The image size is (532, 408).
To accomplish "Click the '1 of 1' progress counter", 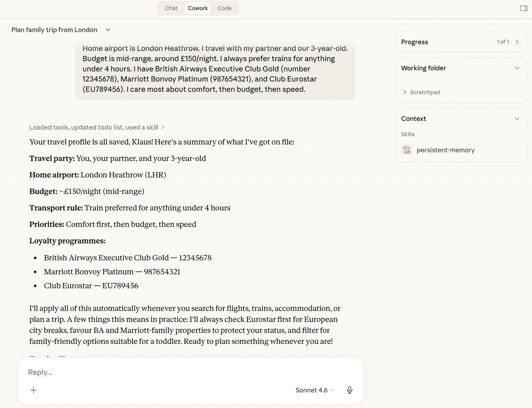I will [503, 42].
